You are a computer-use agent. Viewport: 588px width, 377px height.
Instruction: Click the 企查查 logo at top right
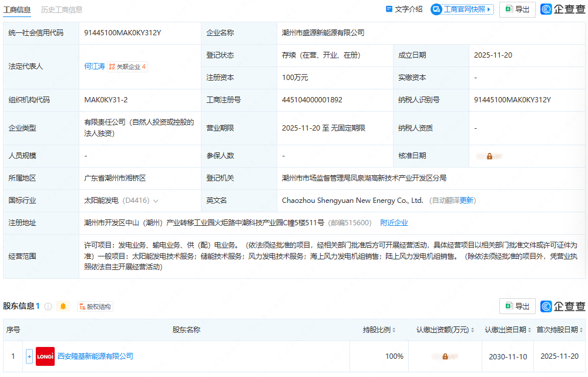point(563,9)
